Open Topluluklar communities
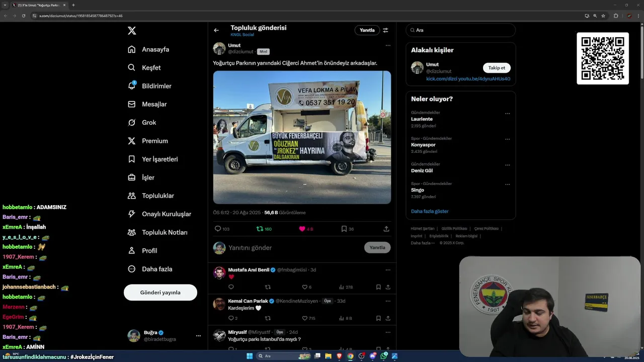 (x=150, y=196)
